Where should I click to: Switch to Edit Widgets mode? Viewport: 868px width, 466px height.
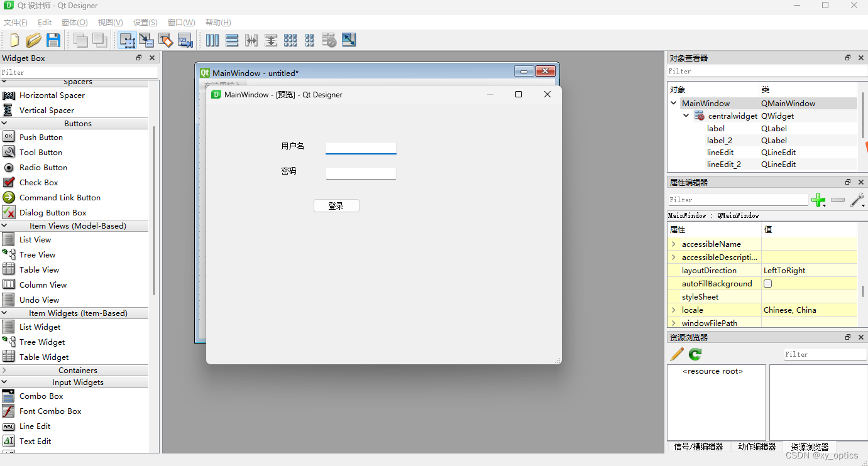(x=128, y=40)
